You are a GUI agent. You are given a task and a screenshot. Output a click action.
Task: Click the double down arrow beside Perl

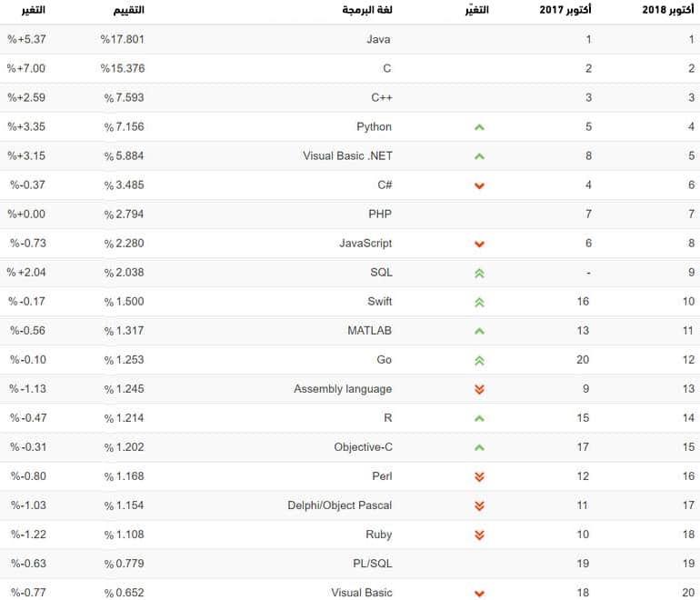(479, 476)
